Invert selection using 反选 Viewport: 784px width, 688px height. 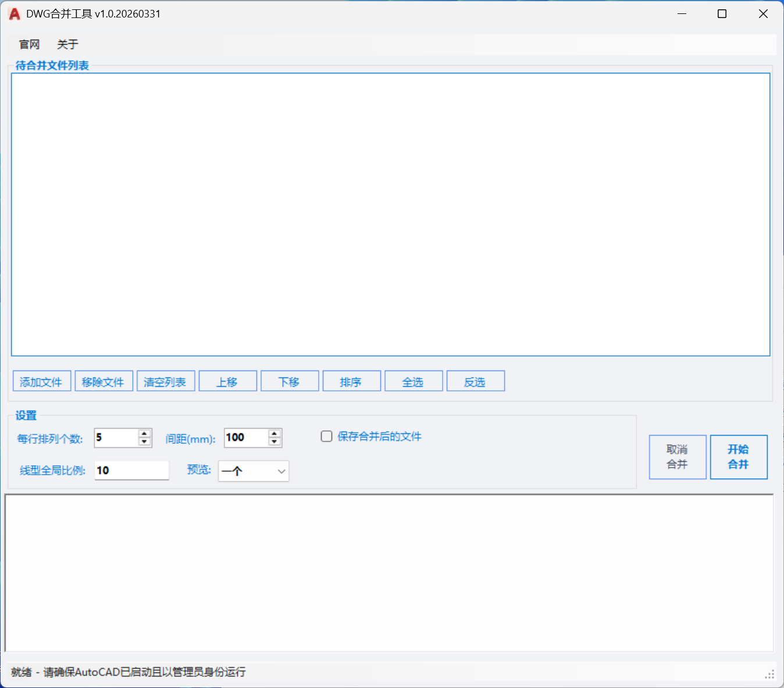coord(475,382)
